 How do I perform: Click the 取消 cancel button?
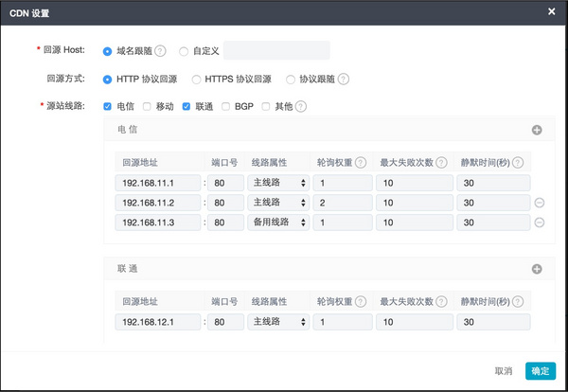pyautogui.click(x=503, y=370)
